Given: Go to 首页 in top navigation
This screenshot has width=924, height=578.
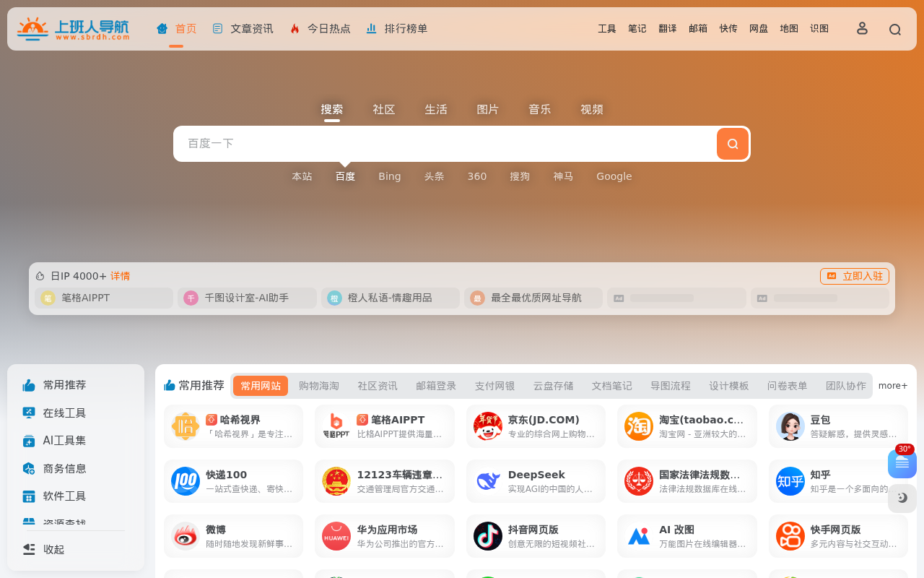Looking at the screenshot, I should tap(176, 29).
